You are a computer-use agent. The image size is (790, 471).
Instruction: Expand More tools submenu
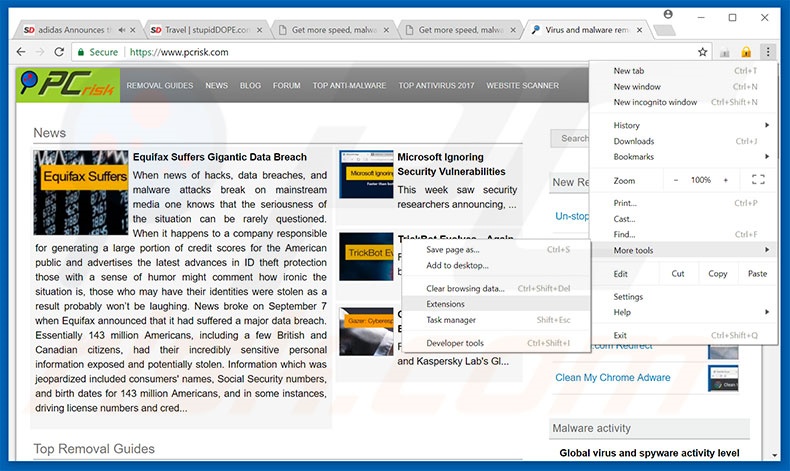click(x=683, y=250)
